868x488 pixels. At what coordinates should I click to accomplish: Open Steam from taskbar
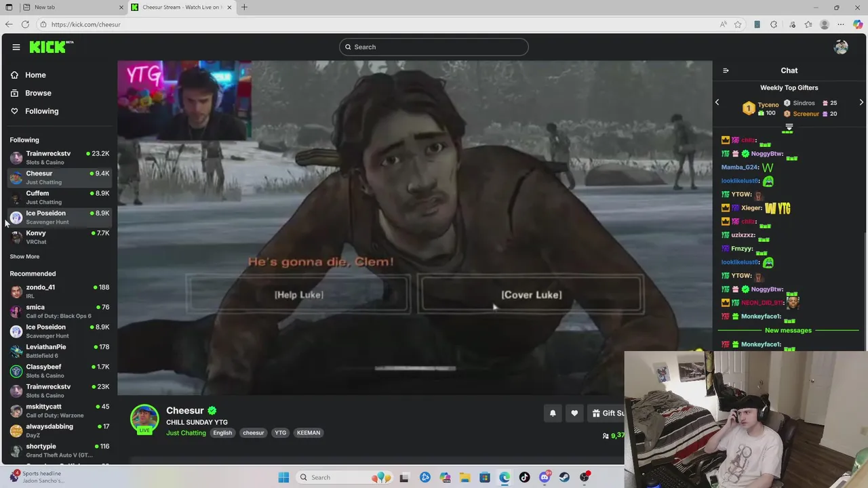[564, 477]
